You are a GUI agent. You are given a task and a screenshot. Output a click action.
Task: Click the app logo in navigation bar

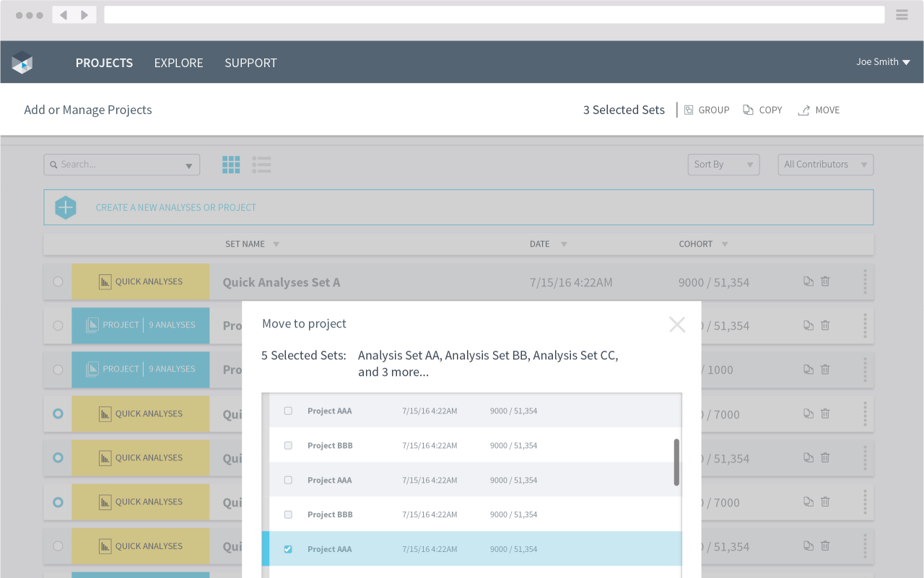(x=22, y=63)
